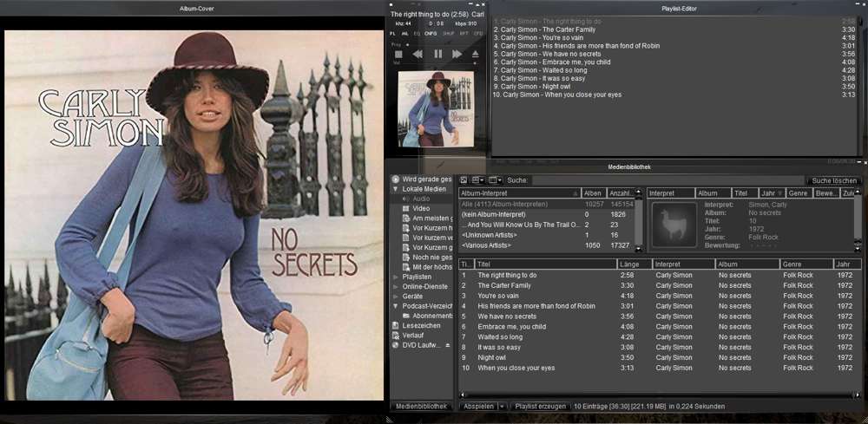The image size is (868, 424).
Task: Expand the Playlisten tree node
Action: pyautogui.click(x=396, y=277)
